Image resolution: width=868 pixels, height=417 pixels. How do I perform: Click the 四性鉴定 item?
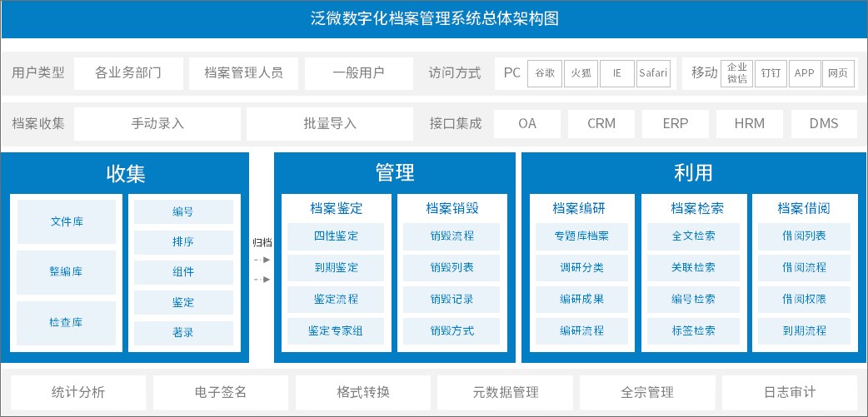[x=336, y=236]
